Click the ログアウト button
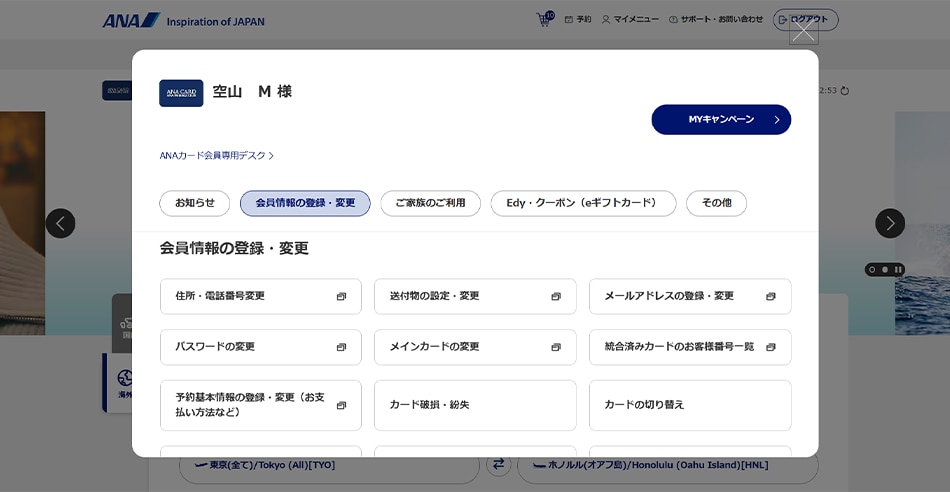 (805, 20)
